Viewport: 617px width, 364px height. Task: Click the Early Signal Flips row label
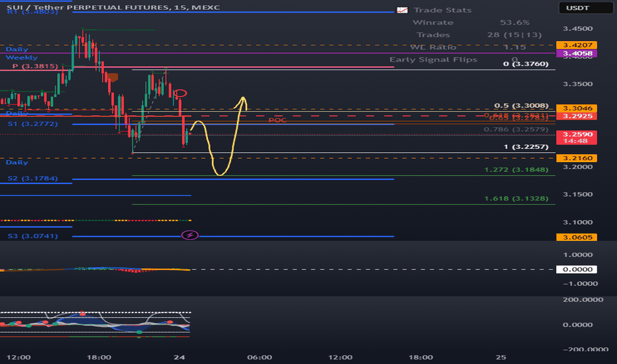(433, 60)
